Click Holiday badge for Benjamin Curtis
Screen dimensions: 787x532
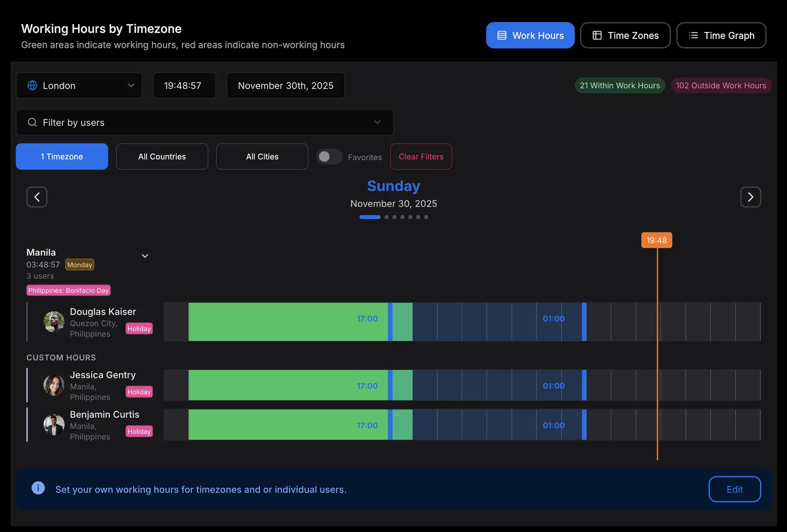point(139,431)
